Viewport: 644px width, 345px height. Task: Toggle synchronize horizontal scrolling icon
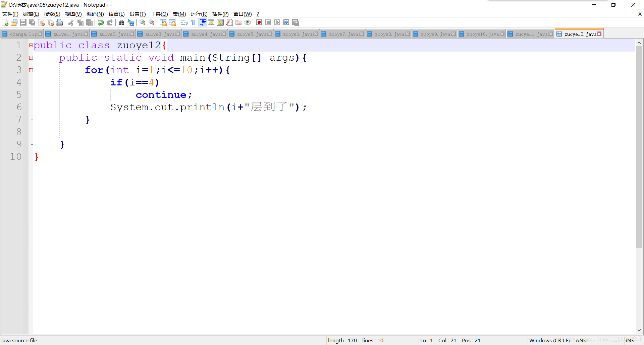pyautogui.click(x=172, y=22)
